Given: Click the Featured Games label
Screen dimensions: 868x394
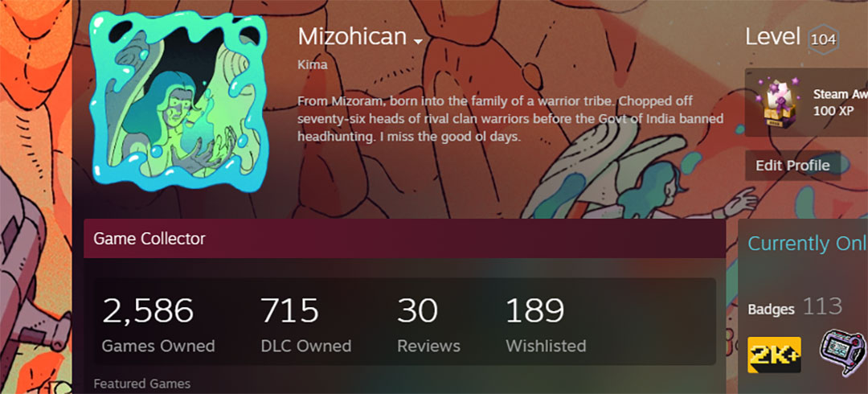Looking at the screenshot, I should click(x=141, y=384).
